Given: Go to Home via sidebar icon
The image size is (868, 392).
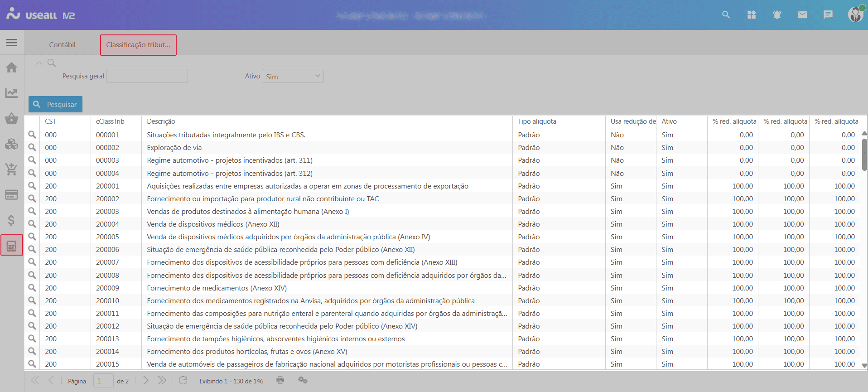Looking at the screenshot, I should pyautogui.click(x=12, y=68).
